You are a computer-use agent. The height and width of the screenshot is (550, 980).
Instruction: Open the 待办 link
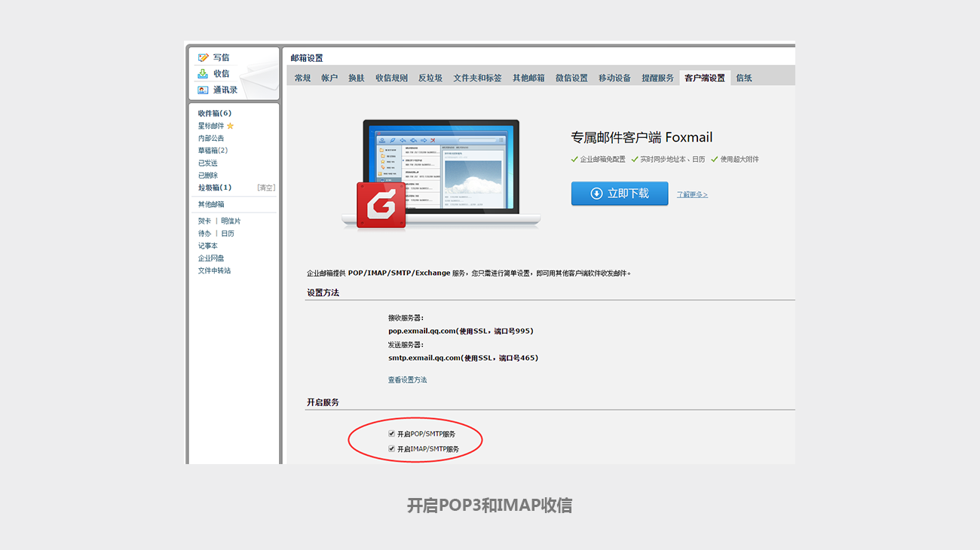click(204, 234)
